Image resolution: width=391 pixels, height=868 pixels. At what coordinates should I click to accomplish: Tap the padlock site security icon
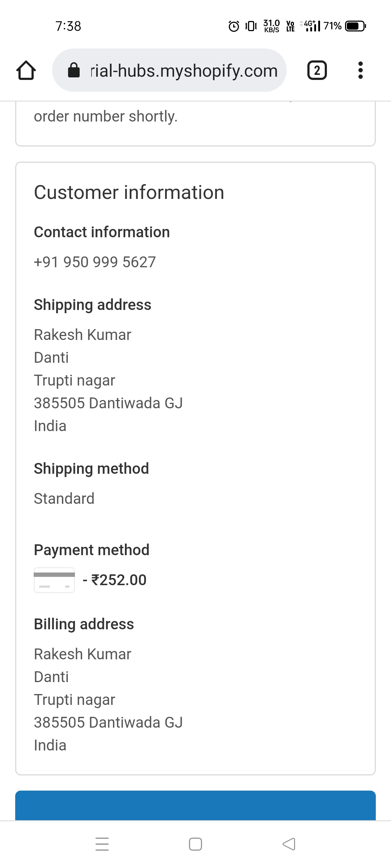coord(74,70)
